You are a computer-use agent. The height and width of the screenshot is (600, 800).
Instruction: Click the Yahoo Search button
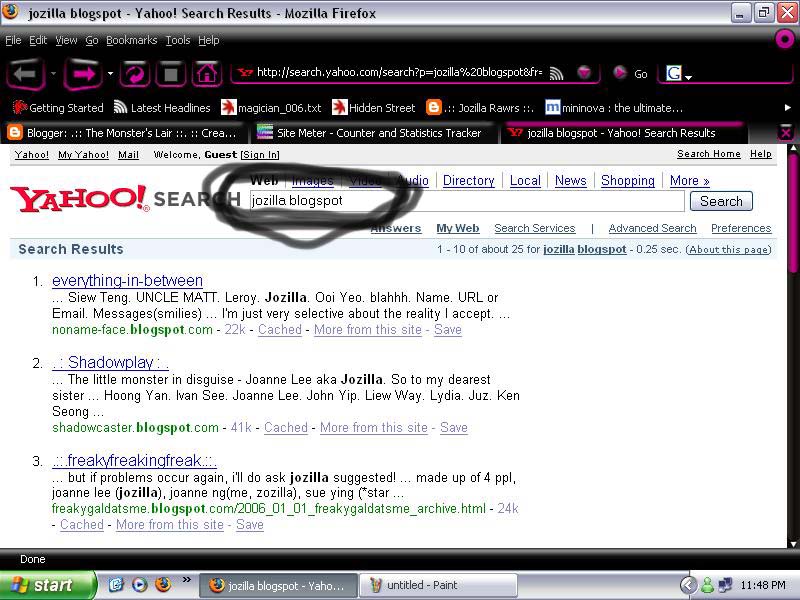point(721,201)
